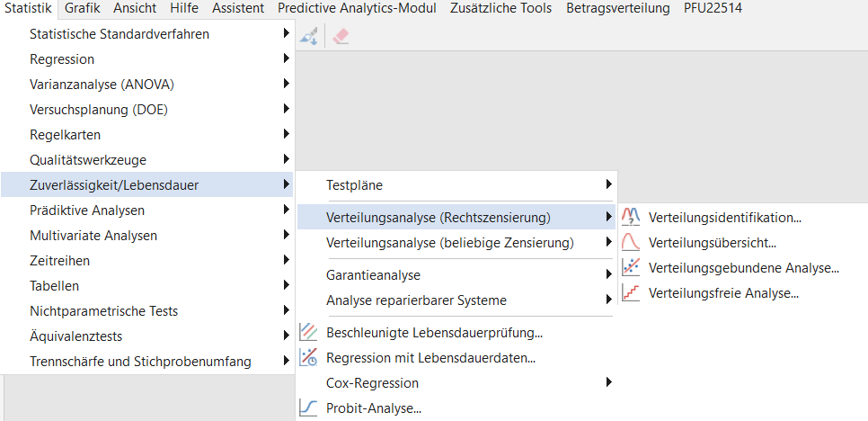Click the Beschleunigte Lebensdauerprüfung icon

coord(308,333)
